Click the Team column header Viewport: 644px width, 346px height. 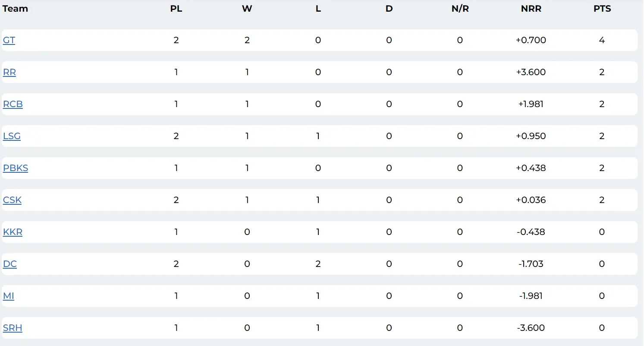(x=15, y=9)
